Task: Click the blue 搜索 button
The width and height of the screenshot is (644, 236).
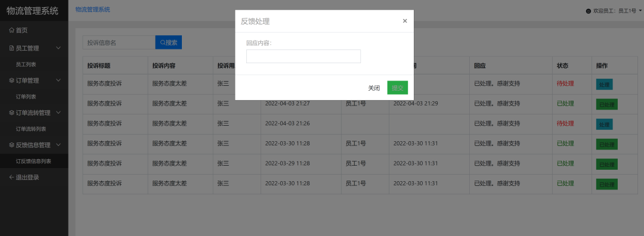Action: coord(168,42)
